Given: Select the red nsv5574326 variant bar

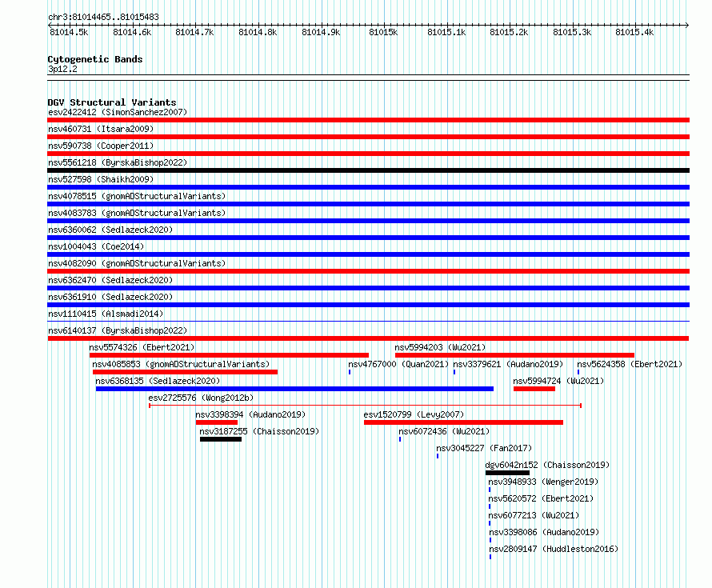Looking at the screenshot, I should (x=229, y=355).
